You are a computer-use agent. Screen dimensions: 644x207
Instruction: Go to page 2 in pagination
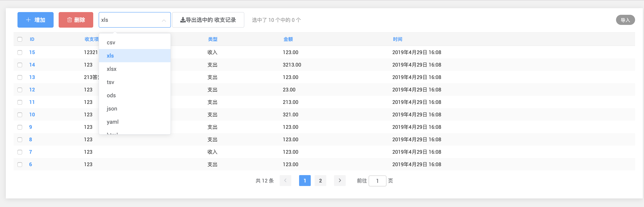point(320,181)
